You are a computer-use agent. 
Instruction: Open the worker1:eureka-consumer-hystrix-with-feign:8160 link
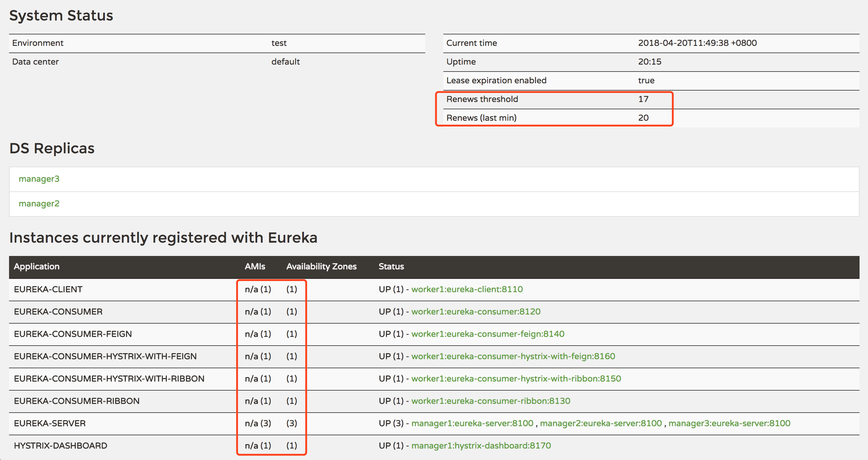pos(513,356)
